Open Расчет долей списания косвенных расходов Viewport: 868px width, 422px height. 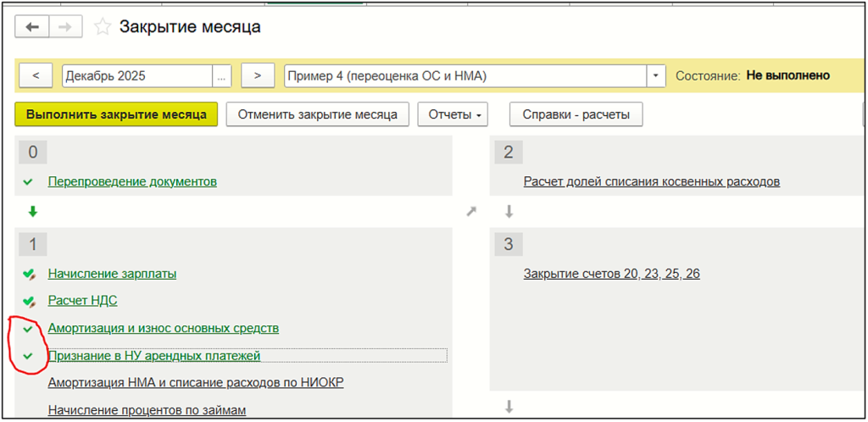click(651, 181)
